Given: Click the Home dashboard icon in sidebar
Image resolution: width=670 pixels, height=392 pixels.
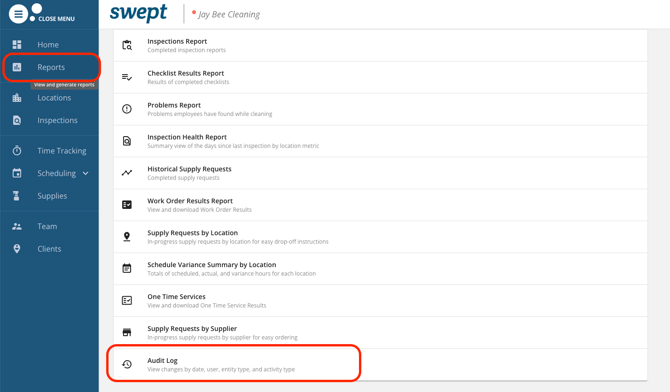Looking at the screenshot, I should coord(17,44).
